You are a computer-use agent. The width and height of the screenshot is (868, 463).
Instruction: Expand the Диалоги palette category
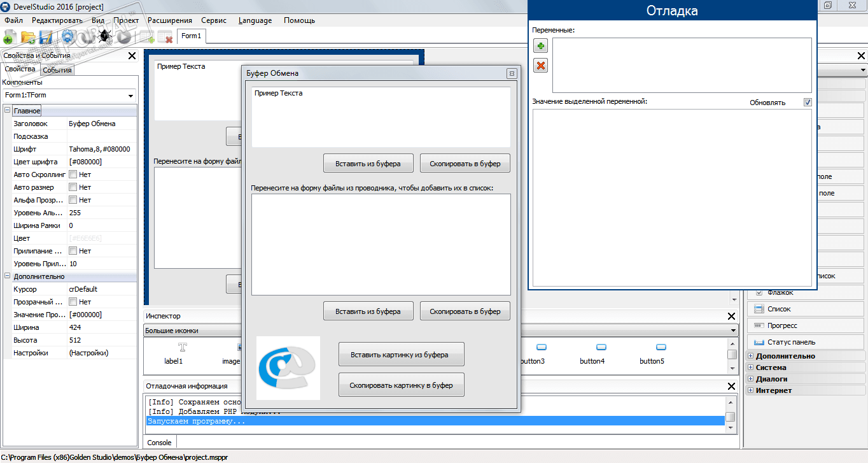(x=751, y=379)
